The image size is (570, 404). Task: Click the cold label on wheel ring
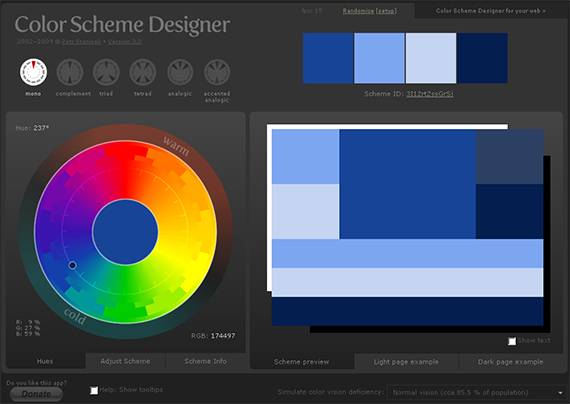(x=75, y=316)
